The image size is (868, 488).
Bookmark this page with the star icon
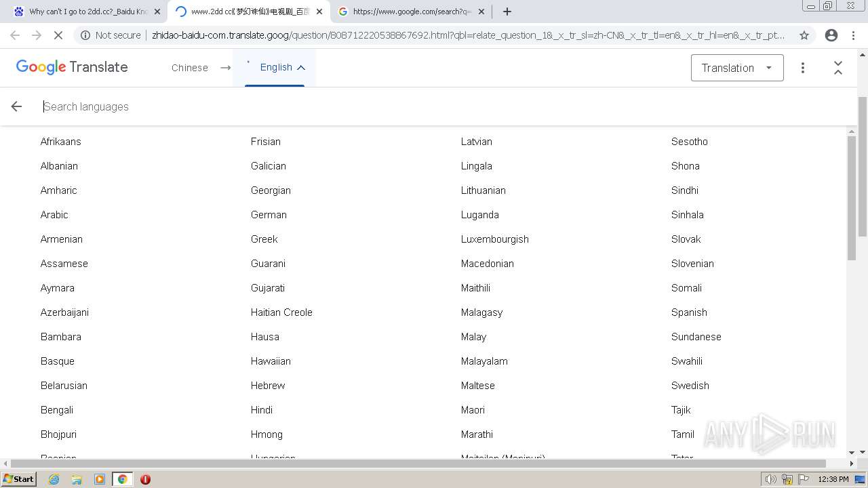(x=804, y=35)
